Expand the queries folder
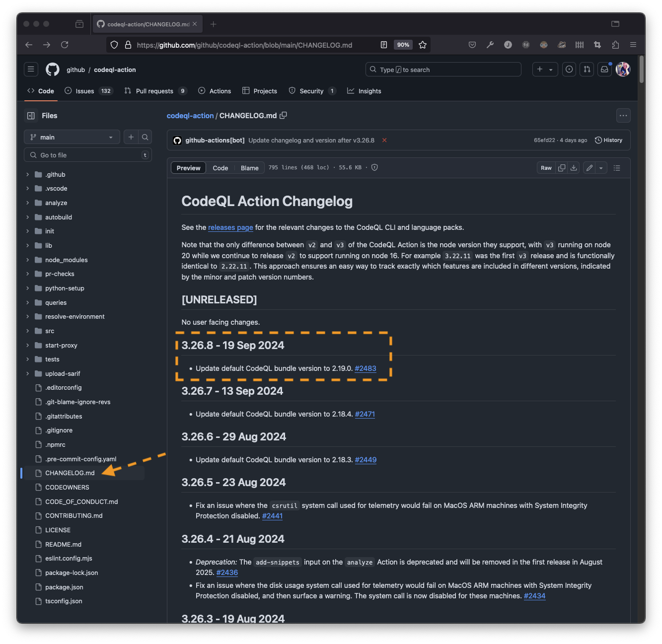The image size is (662, 644). coord(28,303)
